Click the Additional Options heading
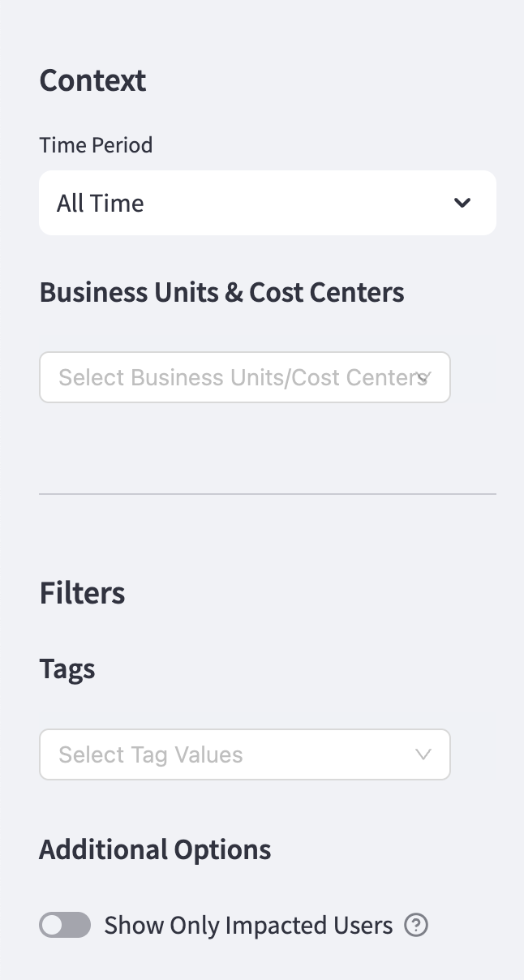This screenshot has height=980, width=524. point(155,849)
